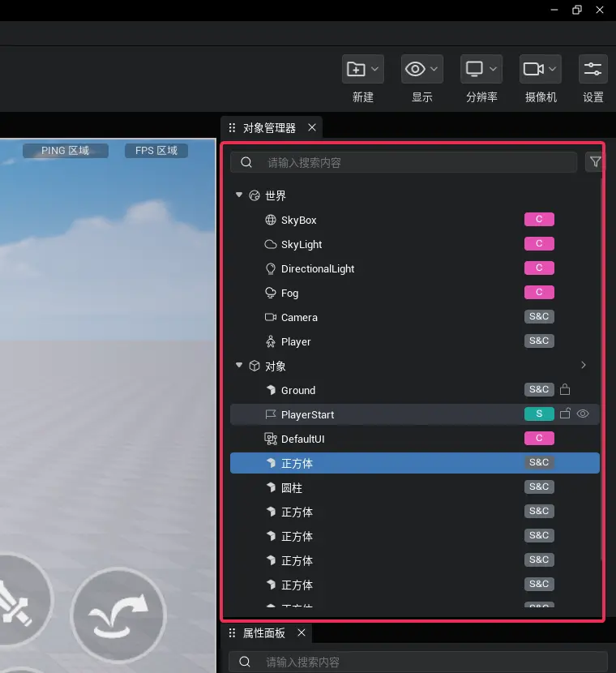Click the search magnifier in object manager
Screen dimensions: 616x673
246,162
